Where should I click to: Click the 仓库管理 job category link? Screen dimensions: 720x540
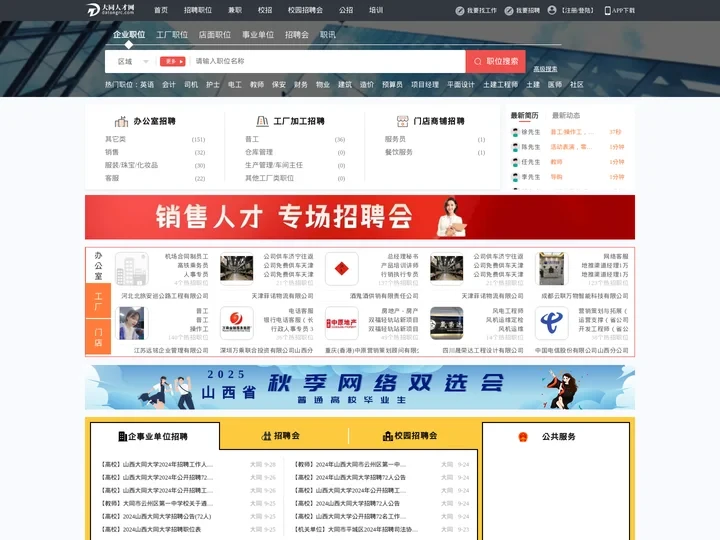(259, 152)
